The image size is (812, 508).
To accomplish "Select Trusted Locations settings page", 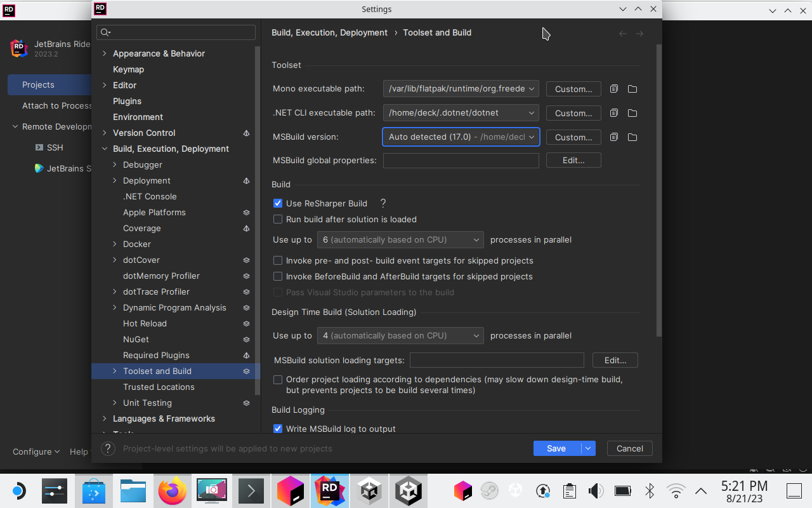I will click(x=159, y=387).
